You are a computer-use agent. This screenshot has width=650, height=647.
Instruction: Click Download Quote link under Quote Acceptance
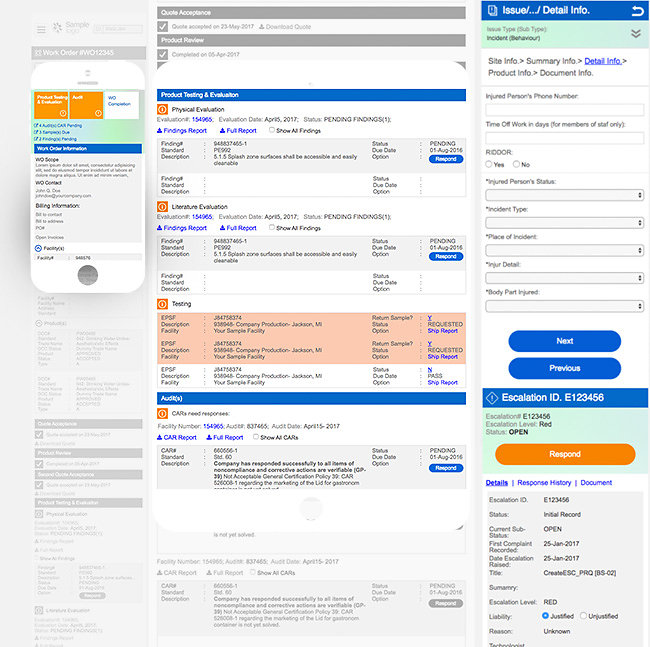285,27
